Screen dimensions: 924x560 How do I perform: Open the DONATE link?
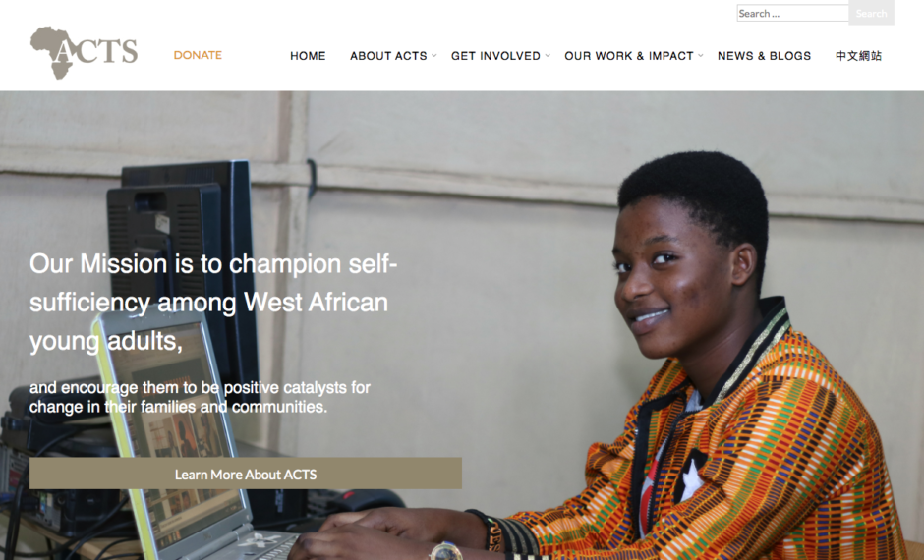pyautogui.click(x=198, y=55)
